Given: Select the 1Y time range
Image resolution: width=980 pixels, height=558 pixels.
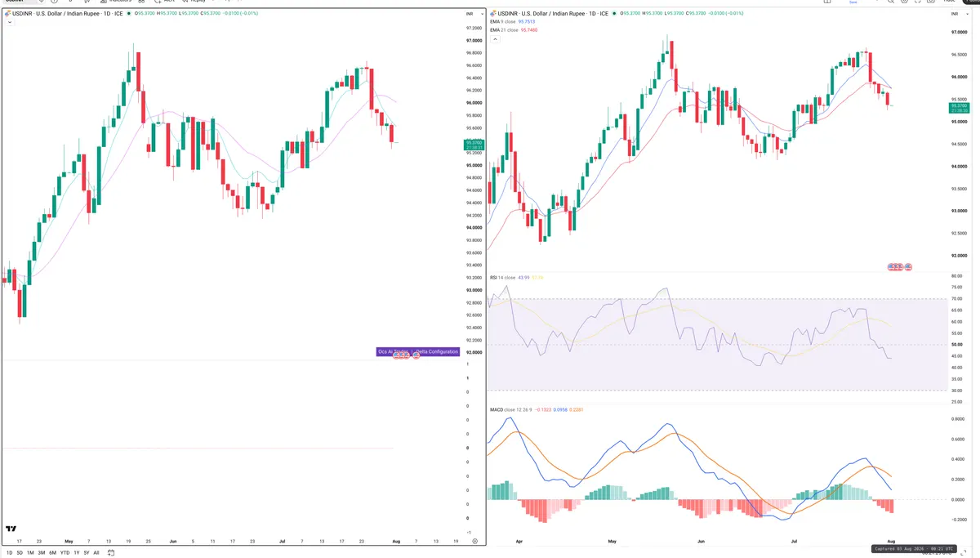Looking at the screenshot, I should (x=77, y=552).
